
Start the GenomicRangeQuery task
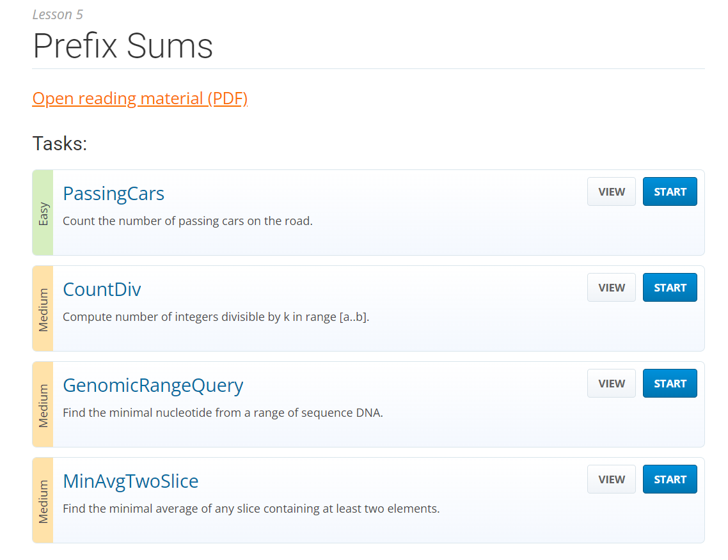(x=670, y=384)
